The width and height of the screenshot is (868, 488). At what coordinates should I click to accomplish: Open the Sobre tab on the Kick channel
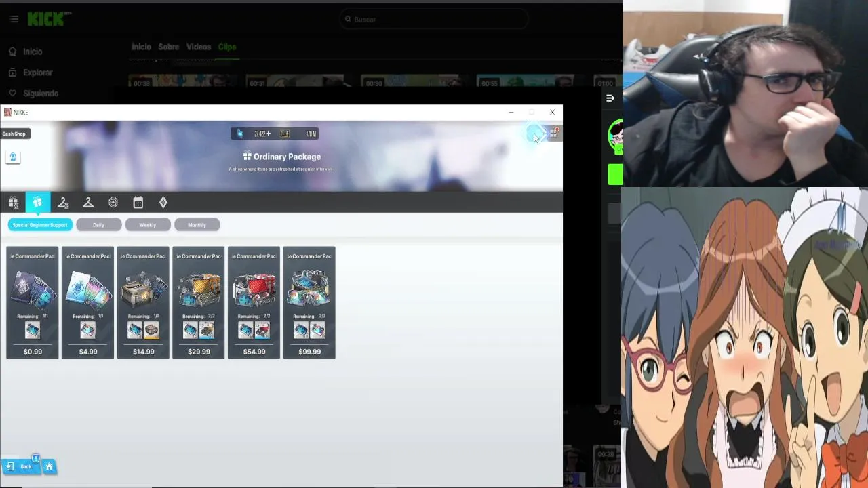click(168, 47)
